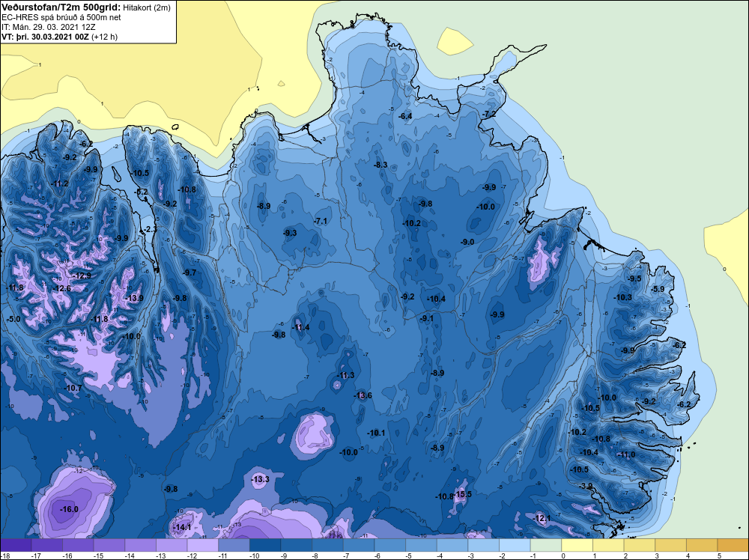Image resolution: width=749 pixels, height=560 pixels.
Task: Pick the legend swatch labeled -14
Action: pyautogui.click(x=141, y=545)
